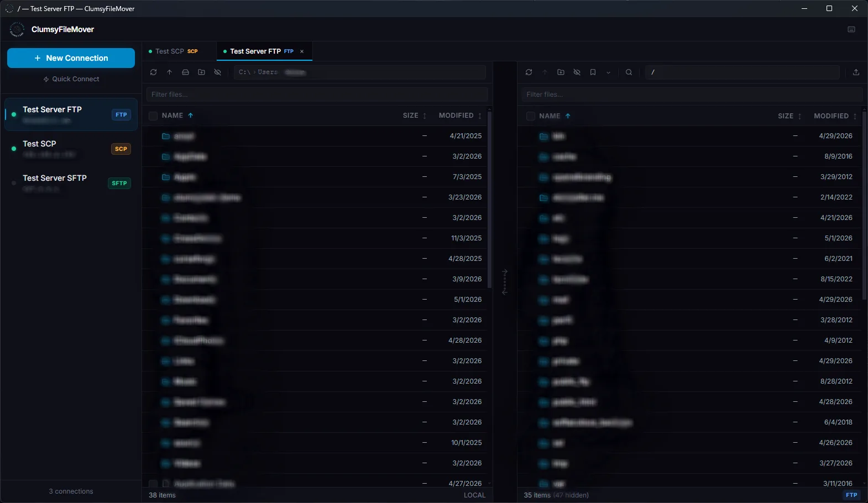
Task: Click the remote pane vertical scrollbar
Action: click(x=864, y=205)
